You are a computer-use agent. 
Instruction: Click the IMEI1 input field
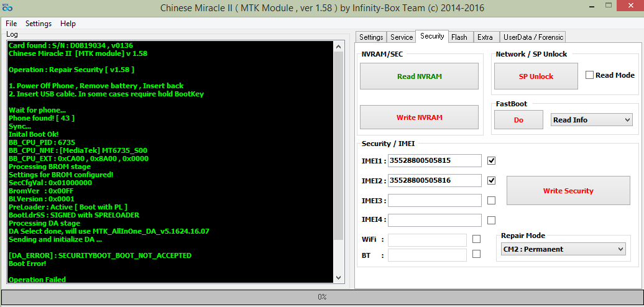pyautogui.click(x=435, y=160)
